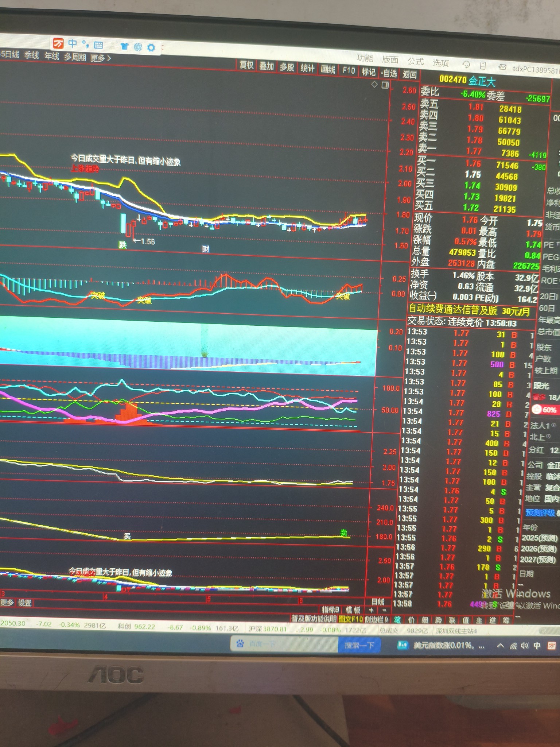Click 科创 962.22 index in status bar
The width and height of the screenshot is (560, 747).
[136, 627]
